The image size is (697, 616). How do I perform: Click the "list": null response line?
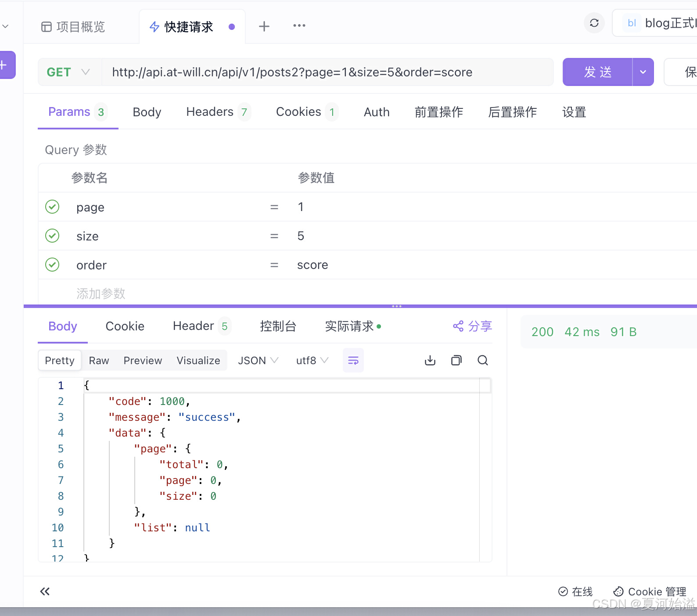[172, 527]
